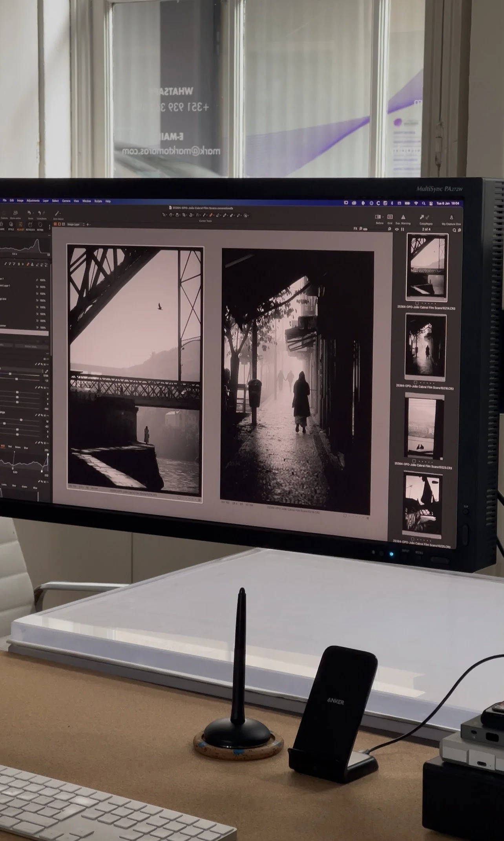Tick the checkbox under thumbnail Scans10223
Viewport: 504px width, 841px height.
[414, 461]
